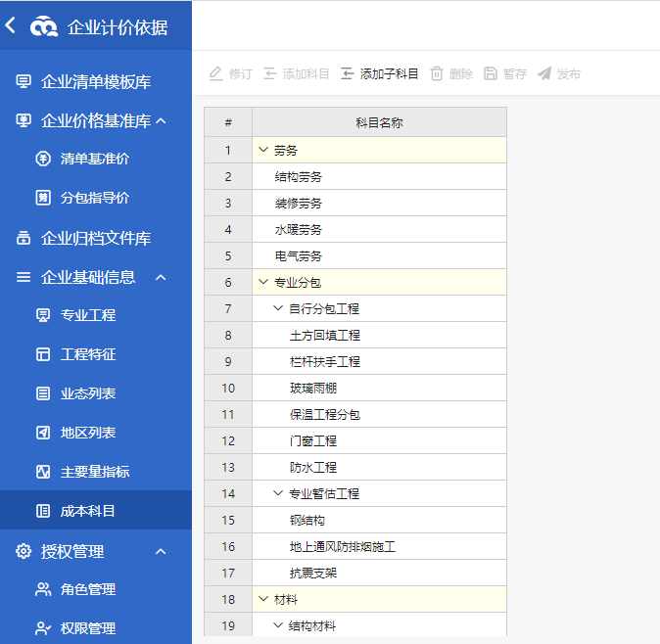Collapse the 企业基础信息 section chevron
The image size is (660, 644).
(x=162, y=277)
